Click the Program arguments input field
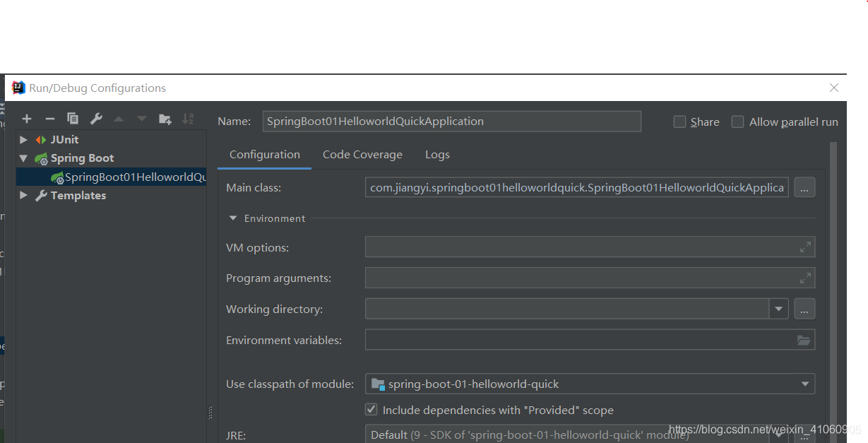Image resolution: width=868 pixels, height=443 pixels. point(590,278)
